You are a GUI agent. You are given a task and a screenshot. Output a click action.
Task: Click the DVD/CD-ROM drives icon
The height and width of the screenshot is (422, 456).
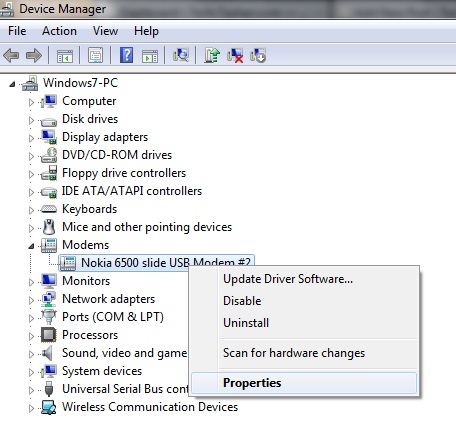[49, 155]
